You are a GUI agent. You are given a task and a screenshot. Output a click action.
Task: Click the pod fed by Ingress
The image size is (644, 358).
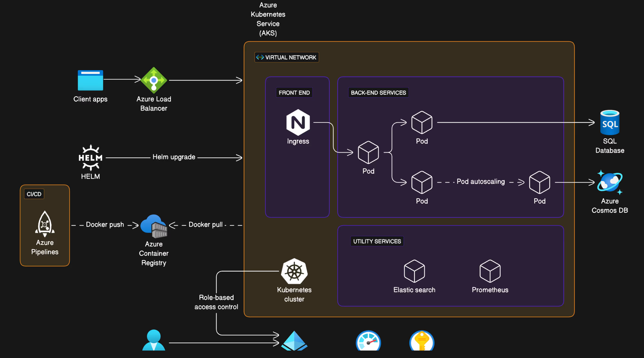click(x=368, y=152)
